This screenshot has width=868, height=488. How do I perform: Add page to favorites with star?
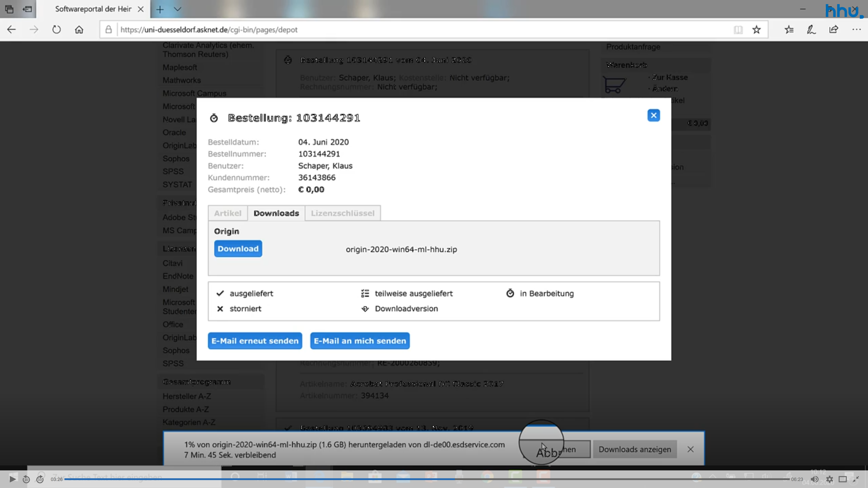[x=757, y=30]
